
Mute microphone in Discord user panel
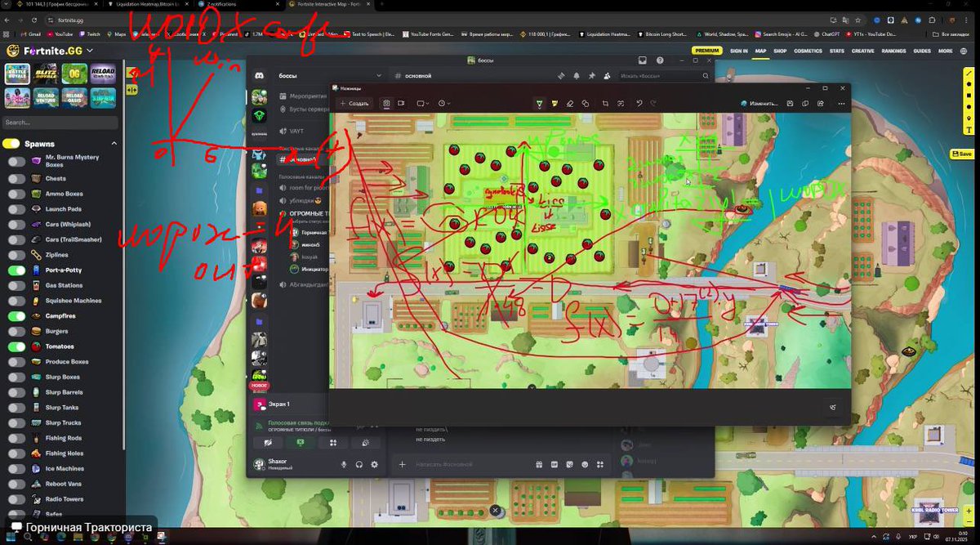pyautogui.click(x=344, y=464)
